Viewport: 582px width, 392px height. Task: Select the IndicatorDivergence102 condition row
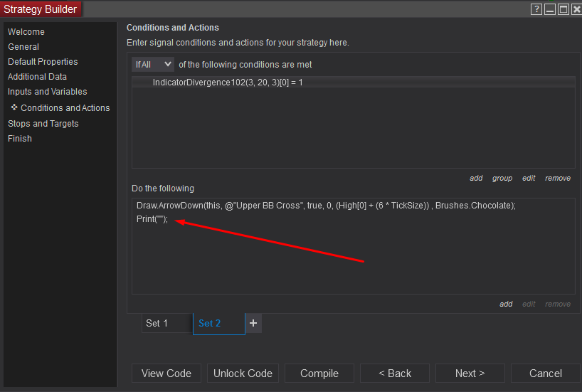354,83
